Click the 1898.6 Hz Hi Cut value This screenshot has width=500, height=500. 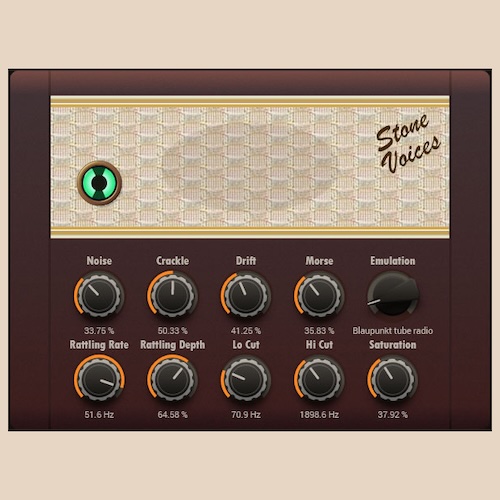[x=319, y=415]
